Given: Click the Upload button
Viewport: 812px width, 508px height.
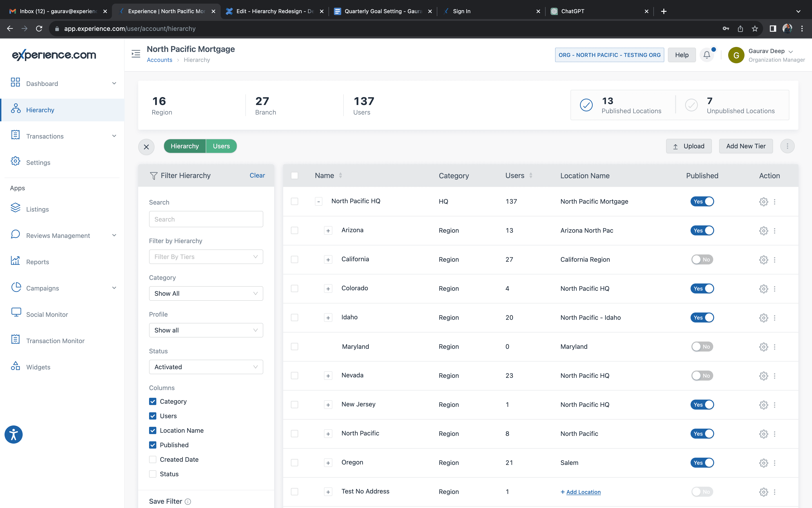Looking at the screenshot, I should (689, 146).
